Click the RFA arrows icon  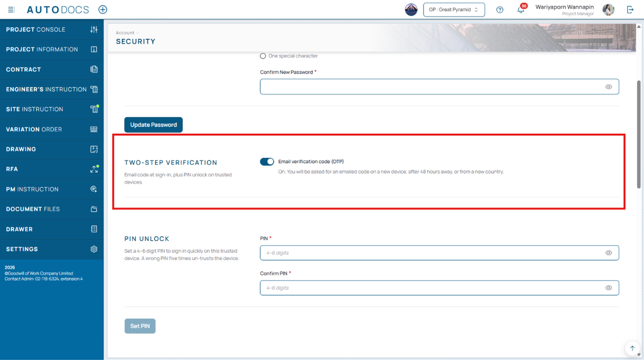point(94,169)
